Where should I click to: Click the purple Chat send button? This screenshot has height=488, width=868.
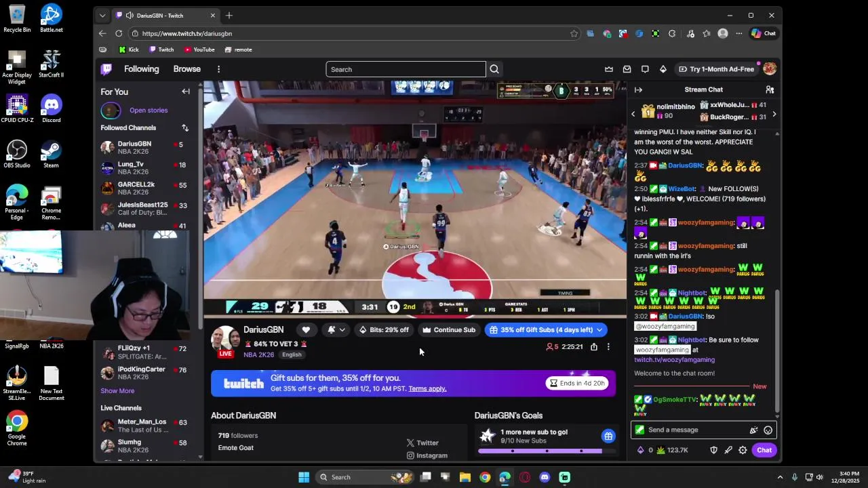764,450
